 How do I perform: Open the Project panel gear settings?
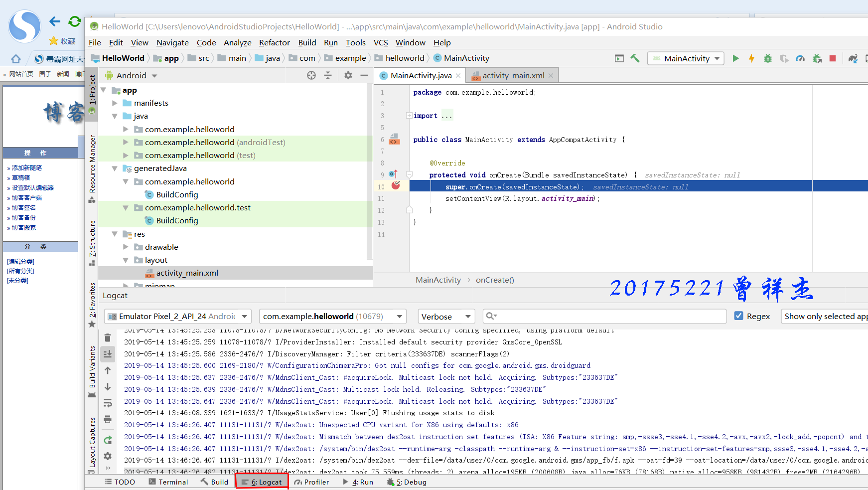[x=348, y=75]
